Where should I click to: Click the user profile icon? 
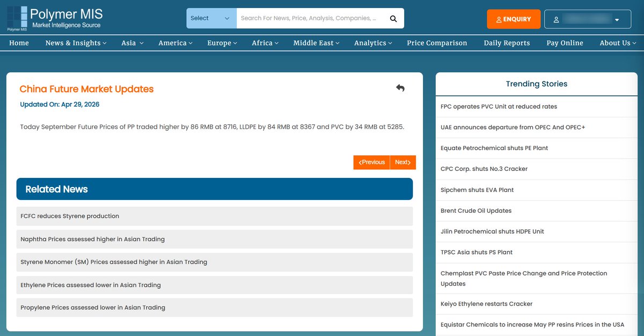557,19
